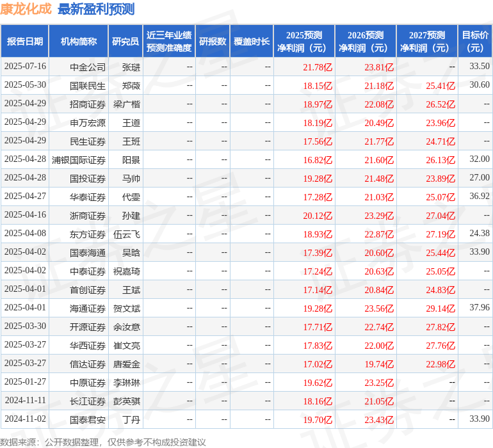Viewport: 493px width, 448px height.
Task: Click target price 27.00
Action: click(480, 177)
